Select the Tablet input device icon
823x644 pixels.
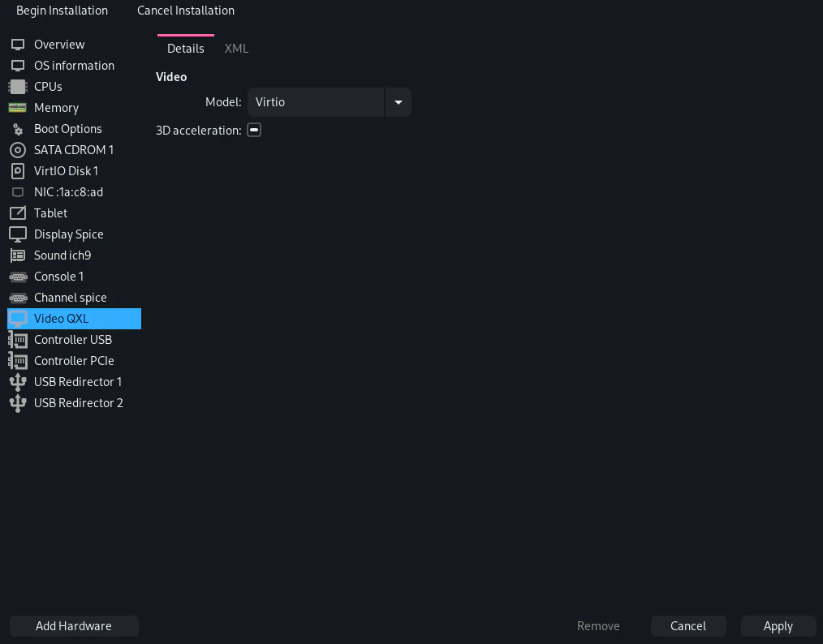(18, 213)
